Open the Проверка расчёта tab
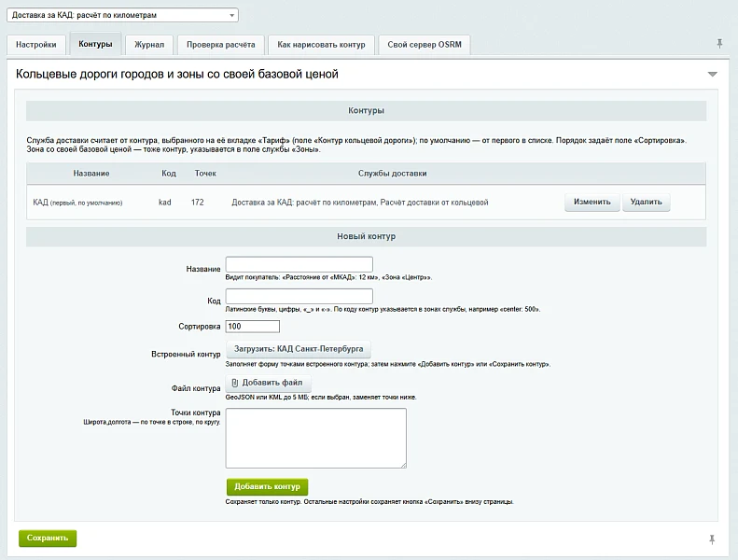 click(x=221, y=45)
